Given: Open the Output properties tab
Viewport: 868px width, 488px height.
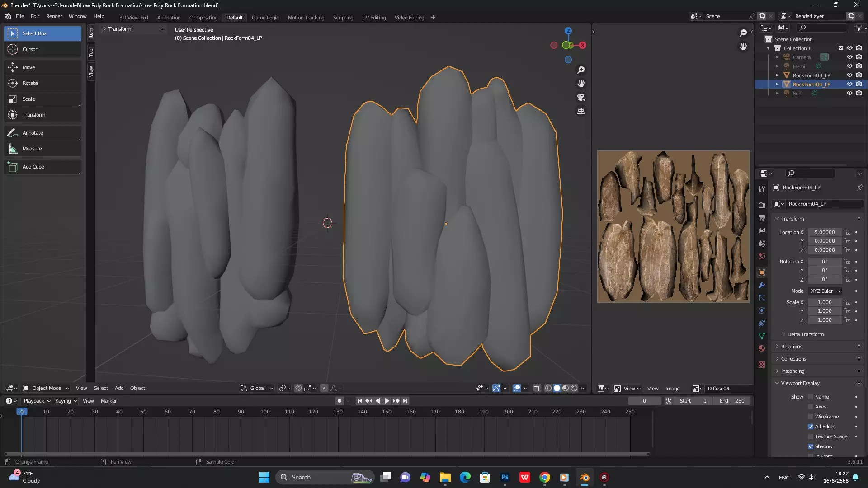Looking at the screenshot, I should click(762, 218).
